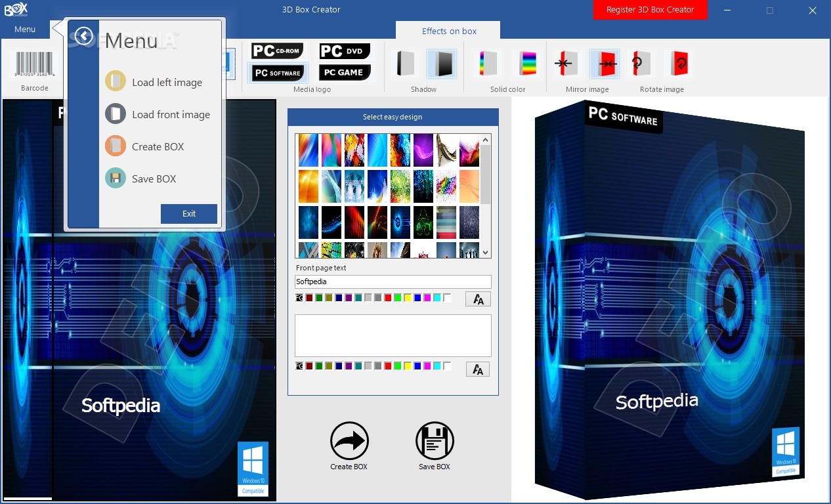The height and width of the screenshot is (504, 831).
Task: Click the Front page text input field
Action: [393, 282]
